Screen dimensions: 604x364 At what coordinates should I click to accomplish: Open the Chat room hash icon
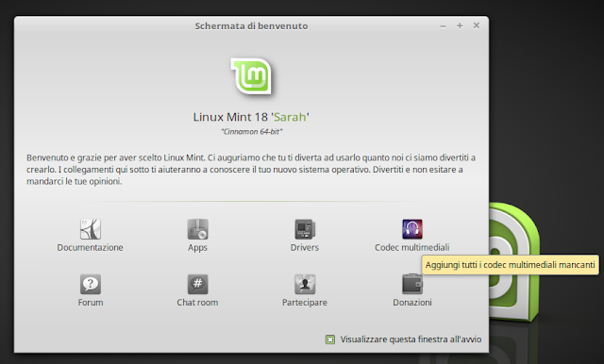197,285
